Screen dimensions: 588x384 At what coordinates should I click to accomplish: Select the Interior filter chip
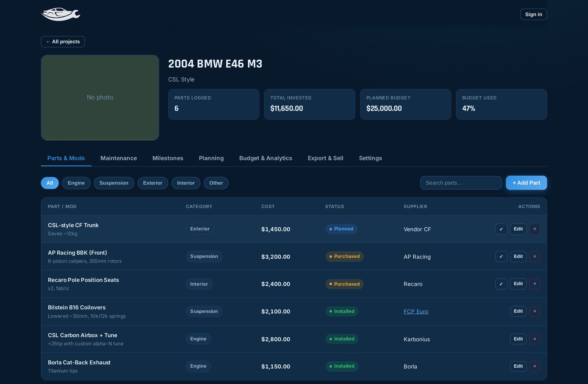(x=186, y=183)
